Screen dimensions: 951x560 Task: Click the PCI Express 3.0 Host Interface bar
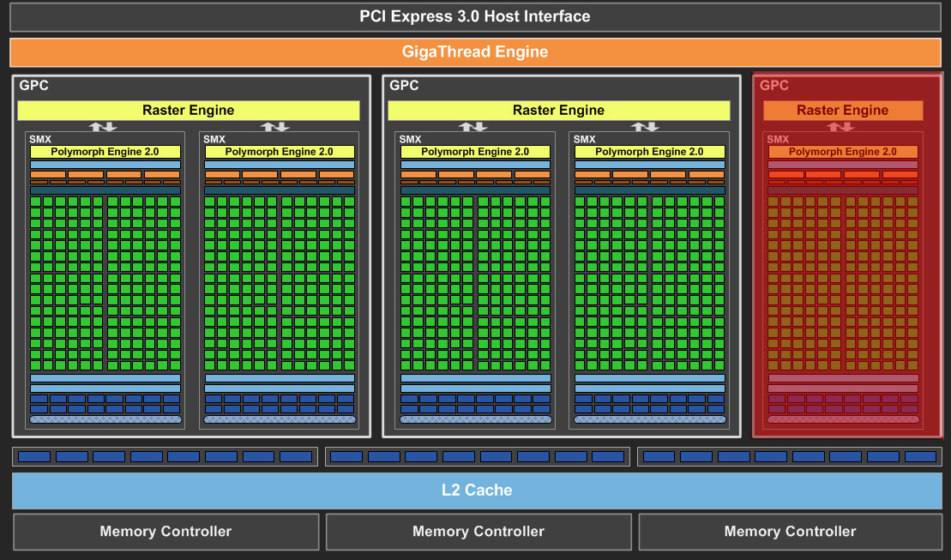click(475, 16)
